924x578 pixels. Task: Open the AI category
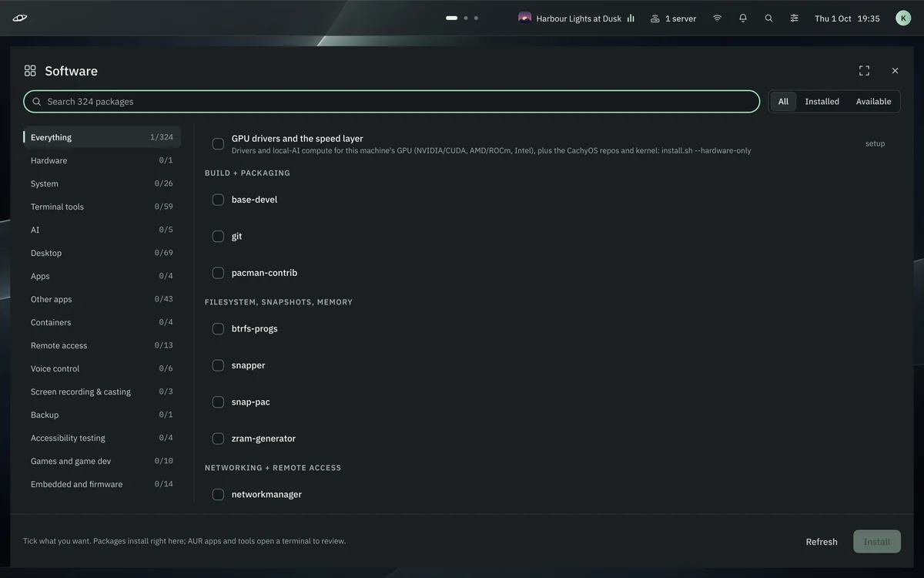tap(102, 230)
